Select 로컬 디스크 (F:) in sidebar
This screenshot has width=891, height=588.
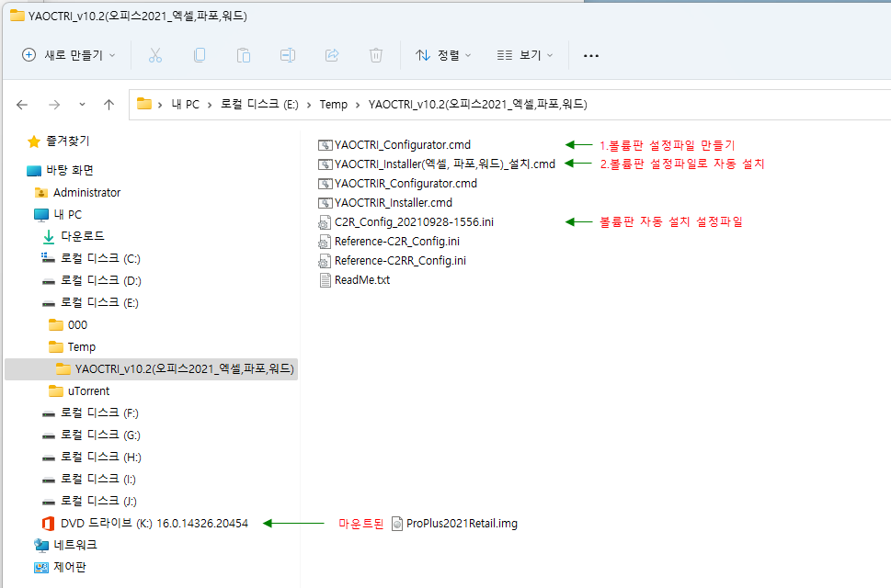[99, 413]
